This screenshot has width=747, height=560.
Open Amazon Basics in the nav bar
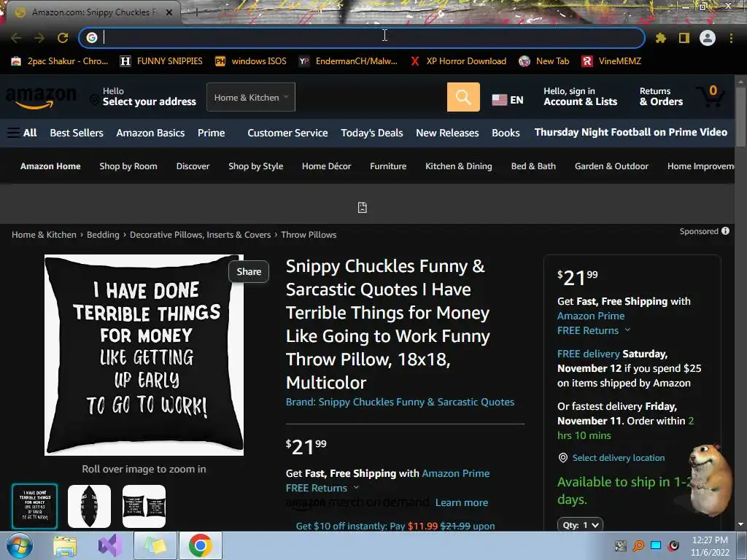(x=150, y=133)
